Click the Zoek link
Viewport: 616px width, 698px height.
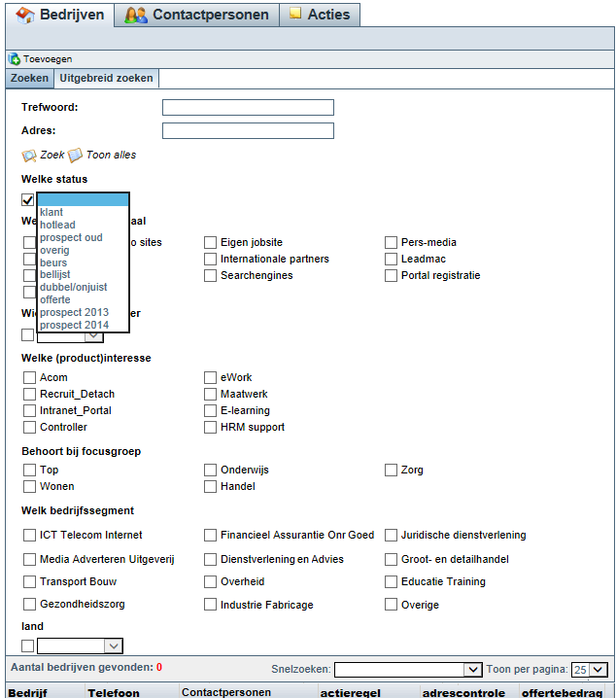point(52,155)
